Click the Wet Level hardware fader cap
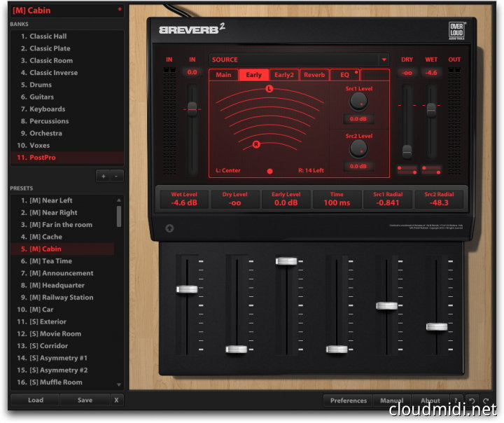Screen dimensions: 504x423 (187, 289)
